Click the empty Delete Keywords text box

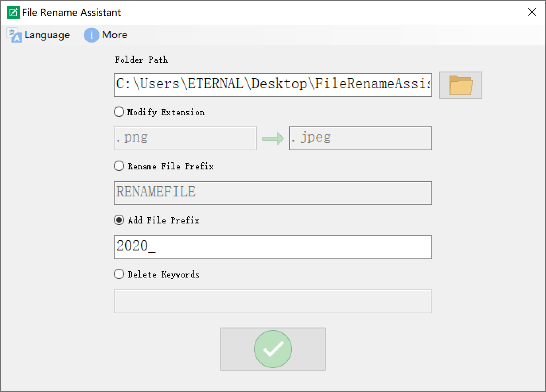pos(273,301)
